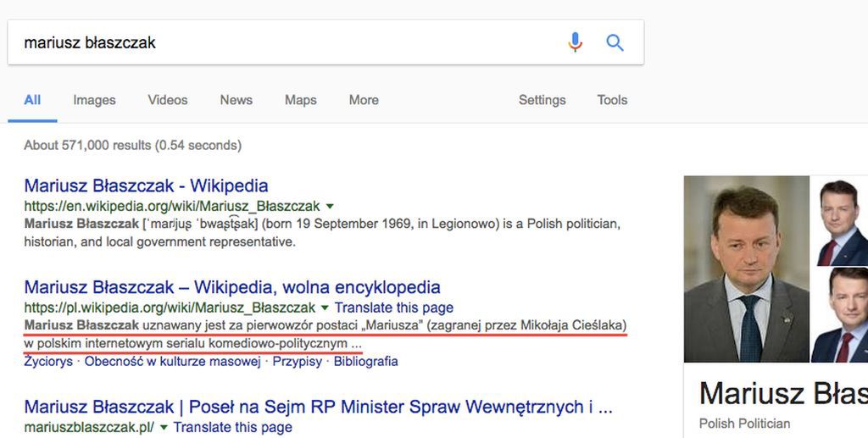
Task: Open the search Tools options
Action: (612, 100)
